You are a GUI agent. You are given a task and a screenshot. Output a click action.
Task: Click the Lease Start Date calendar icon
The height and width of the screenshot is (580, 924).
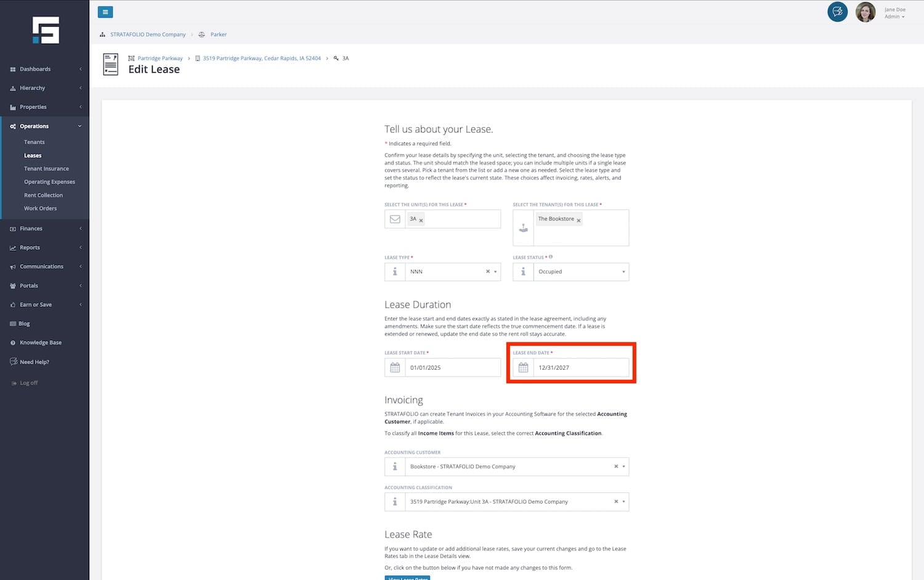pos(395,368)
